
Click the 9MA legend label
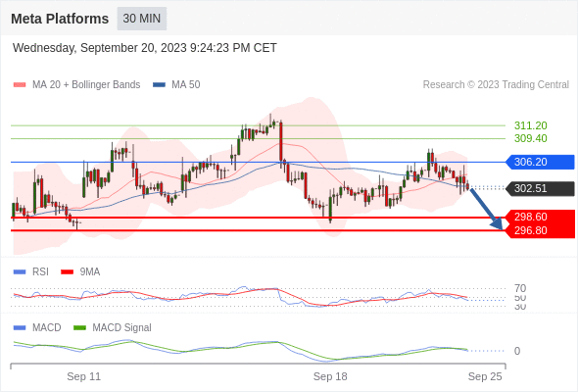click(90, 272)
